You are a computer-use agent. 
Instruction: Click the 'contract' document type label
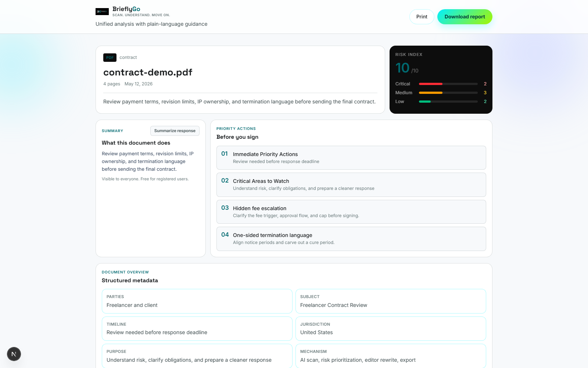click(x=128, y=57)
